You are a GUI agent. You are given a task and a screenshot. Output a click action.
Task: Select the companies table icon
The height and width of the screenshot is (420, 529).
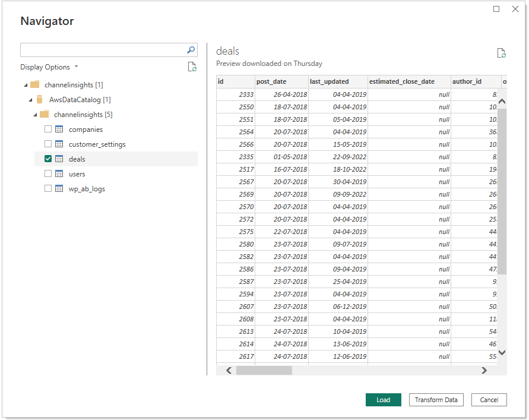click(x=59, y=130)
